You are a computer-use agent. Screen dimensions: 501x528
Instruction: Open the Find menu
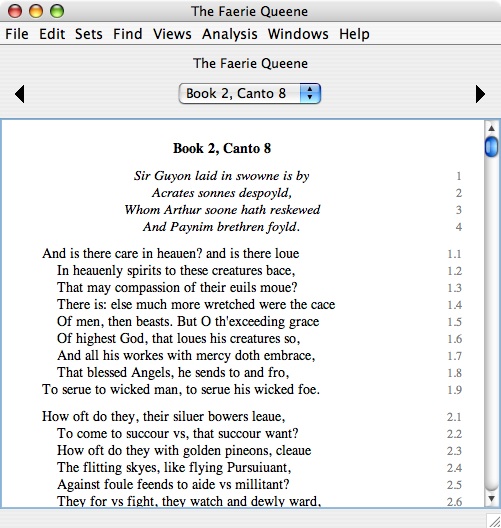[128, 34]
